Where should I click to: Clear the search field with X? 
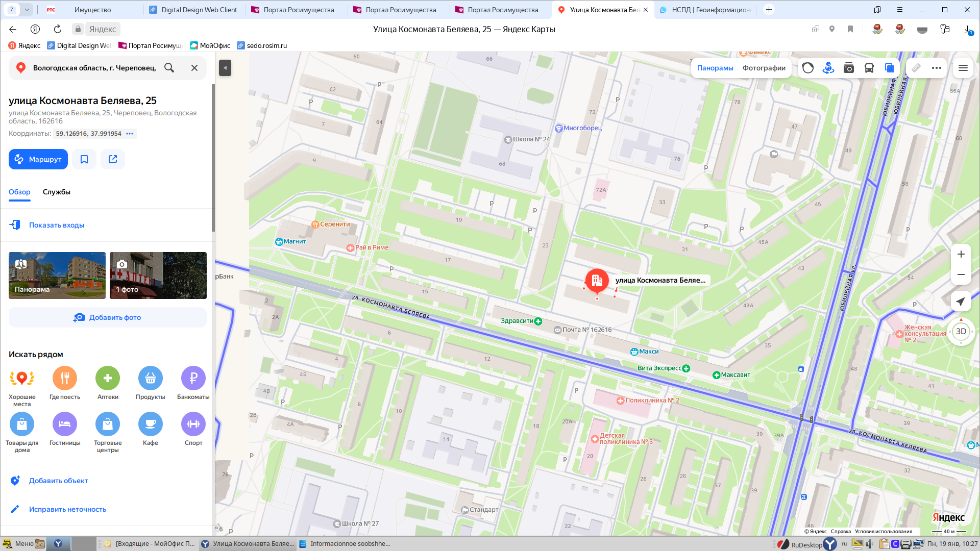tap(194, 68)
